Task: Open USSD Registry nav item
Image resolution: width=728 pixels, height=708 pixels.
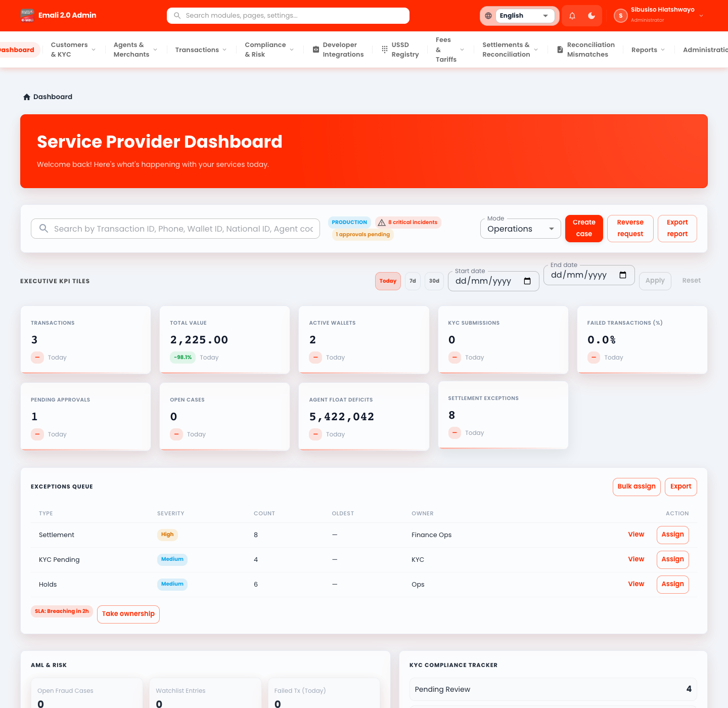Action: 400,50
